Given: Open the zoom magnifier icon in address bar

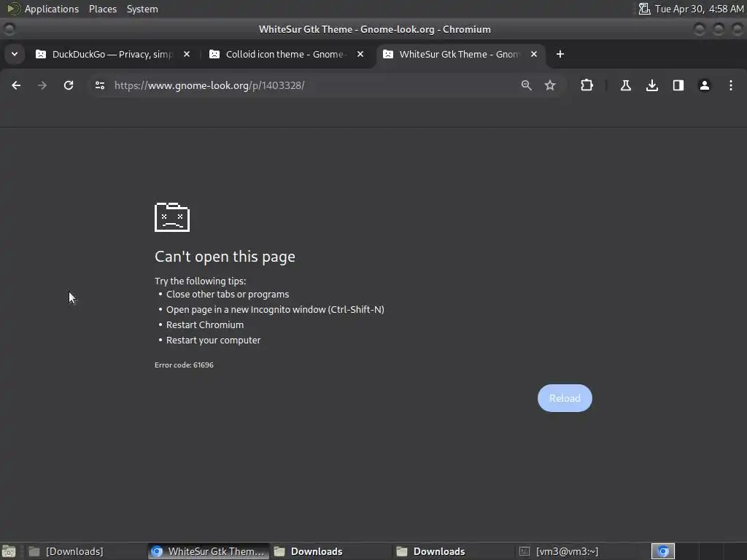Looking at the screenshot, I should (x=527, y=85).
